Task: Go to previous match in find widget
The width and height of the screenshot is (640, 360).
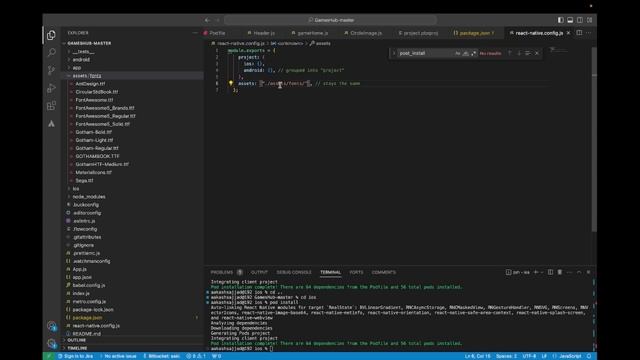Action: point(509,53)
